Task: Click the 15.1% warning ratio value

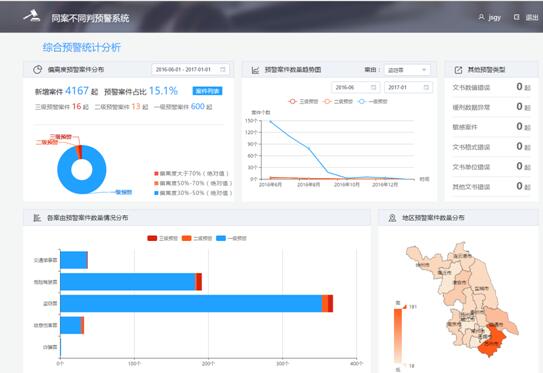Action: [163, 91]
